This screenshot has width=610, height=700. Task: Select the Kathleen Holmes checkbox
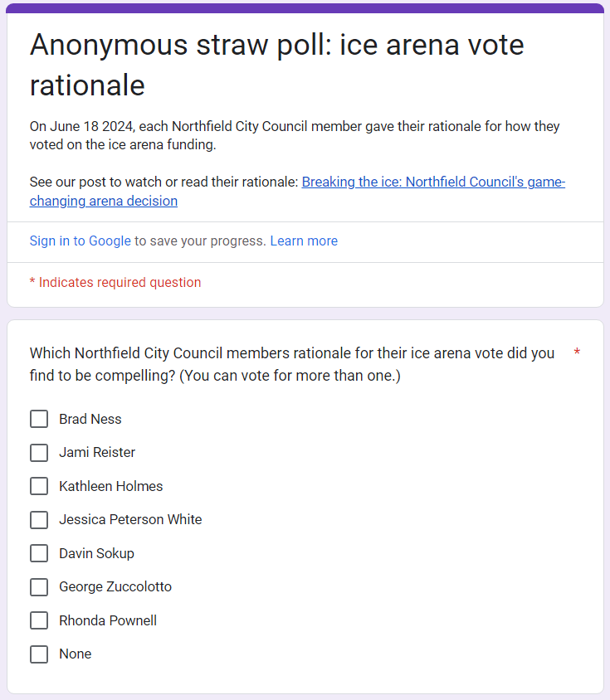point(39,486)
